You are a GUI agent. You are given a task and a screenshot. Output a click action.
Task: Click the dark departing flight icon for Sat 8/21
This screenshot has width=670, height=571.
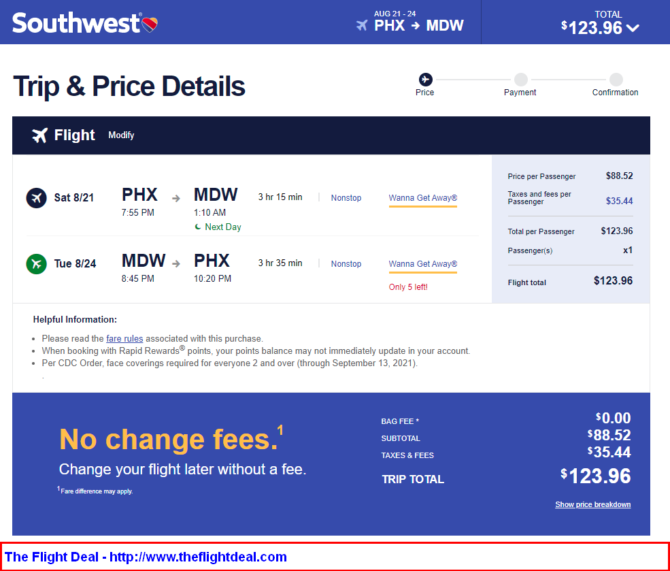point(36,198)
